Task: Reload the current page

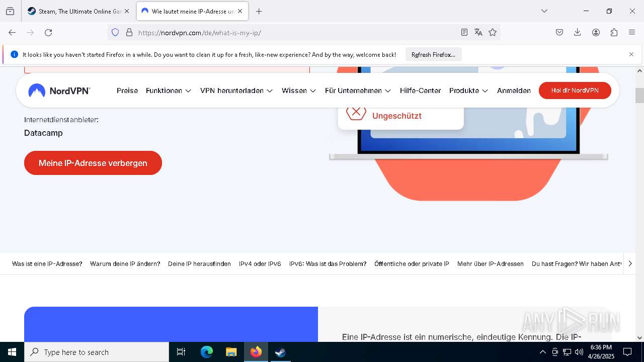Action: tap(48, 32)
